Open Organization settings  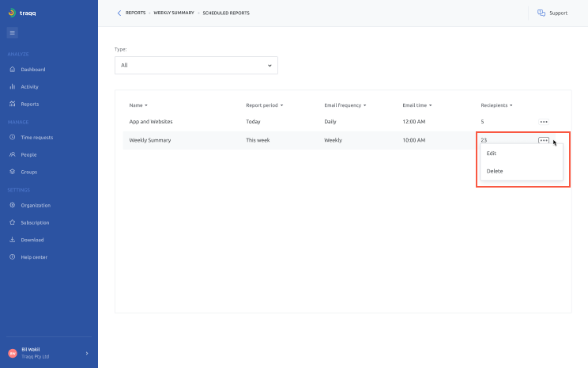35,206
